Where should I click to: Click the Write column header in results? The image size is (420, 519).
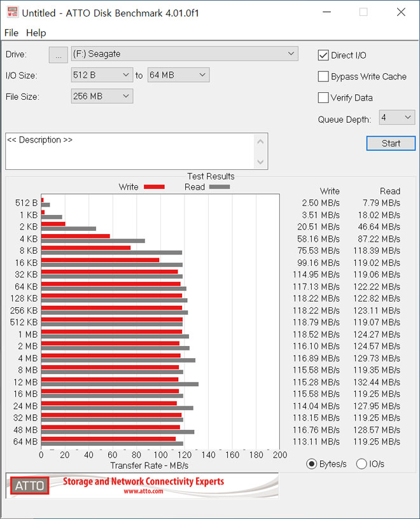pos(330,191)
